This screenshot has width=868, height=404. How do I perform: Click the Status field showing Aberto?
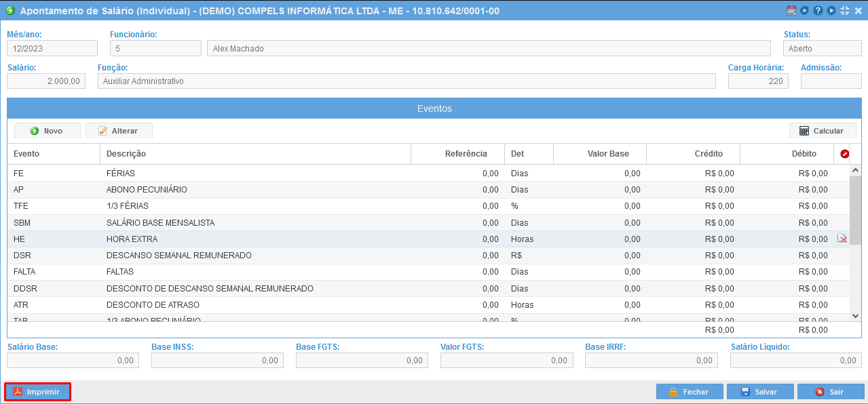coord(822,48)
